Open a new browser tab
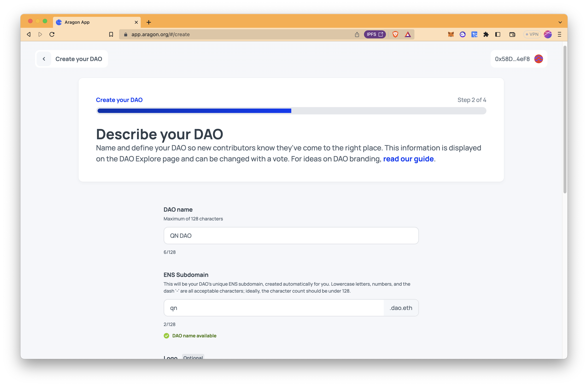The height and width of the screenshot is (386, 588). [149, 22]
